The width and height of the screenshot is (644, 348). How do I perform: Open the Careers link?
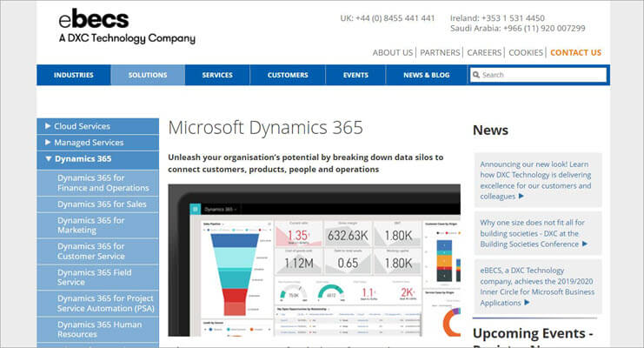[x=484, y=53]
